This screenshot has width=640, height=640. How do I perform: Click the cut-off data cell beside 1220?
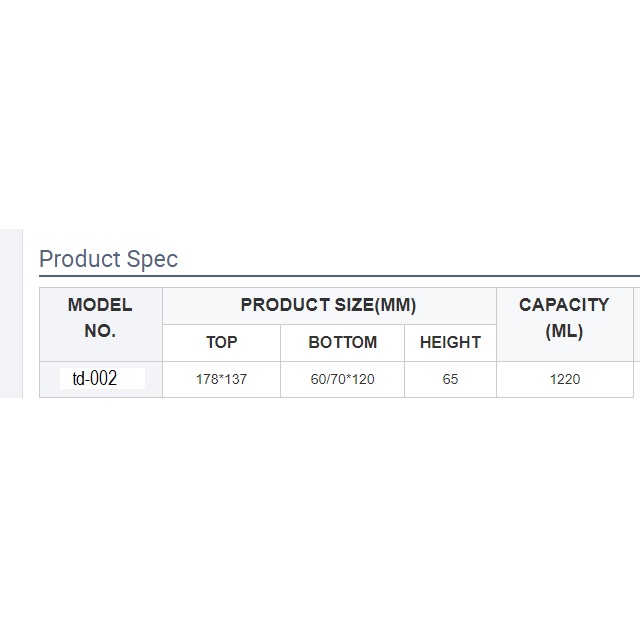(637, 379)
